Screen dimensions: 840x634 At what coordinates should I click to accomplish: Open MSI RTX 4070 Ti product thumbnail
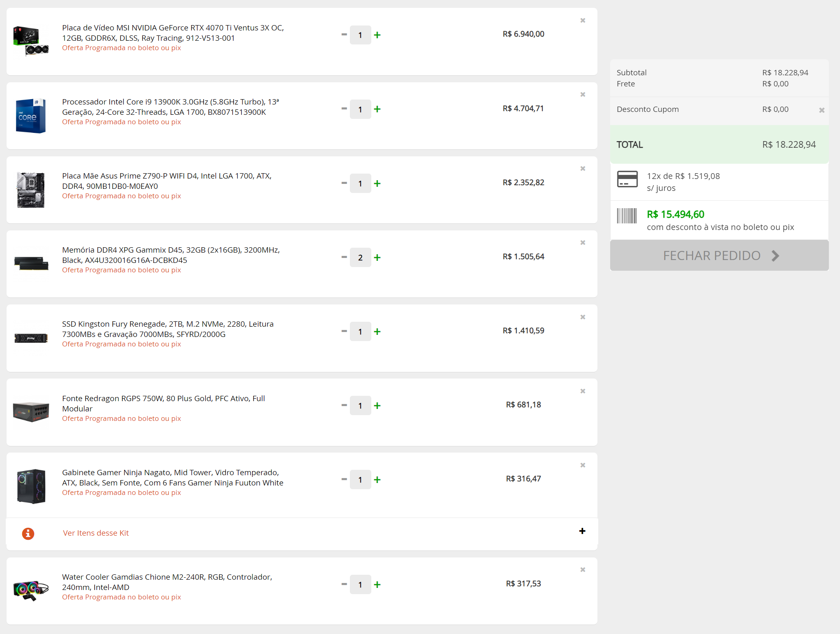[31, 41]
